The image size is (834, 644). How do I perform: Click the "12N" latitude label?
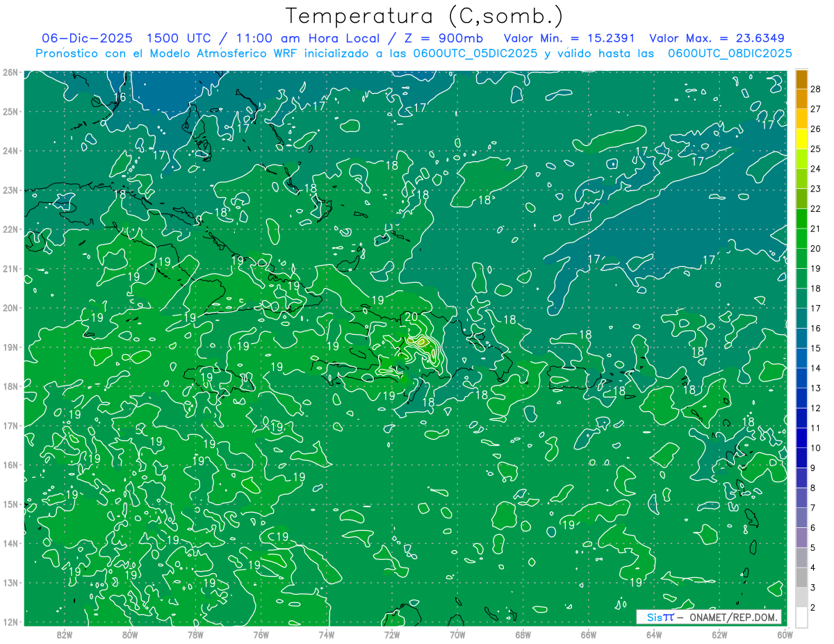click(10, 622)
